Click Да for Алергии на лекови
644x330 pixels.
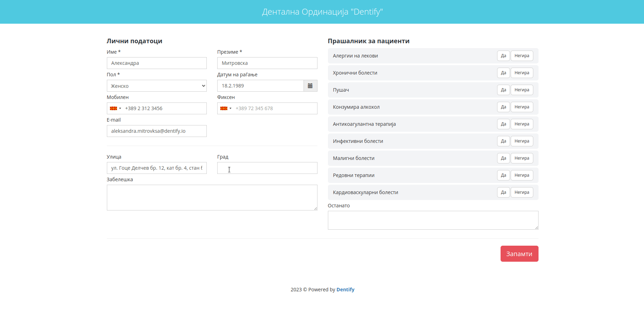(x=503, y=55)
